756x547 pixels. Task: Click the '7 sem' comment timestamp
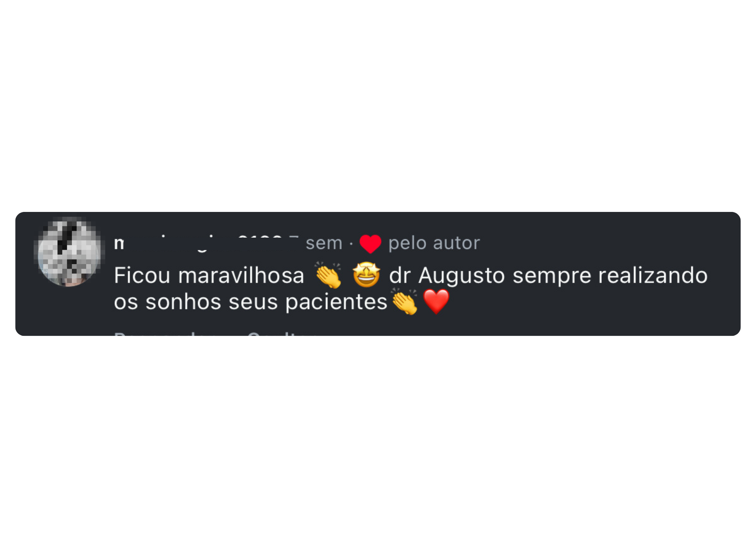click(x=316, y=243)
